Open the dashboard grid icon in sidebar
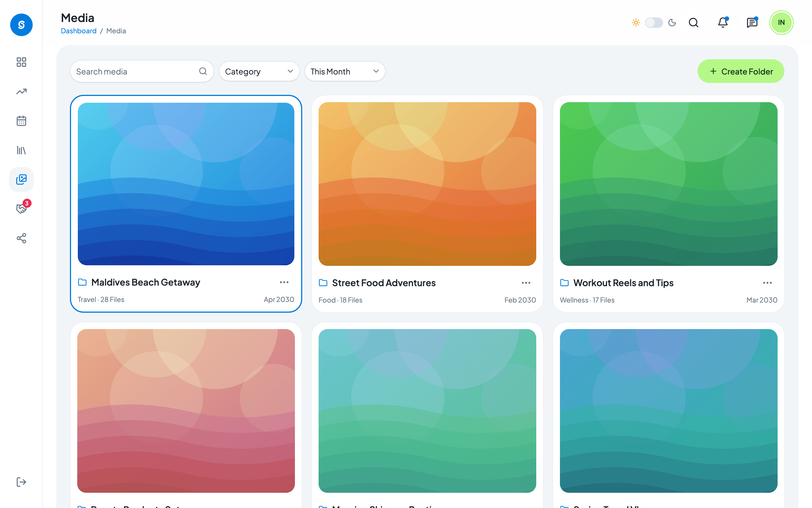This screenshot has height=508, width=812. 21,62
